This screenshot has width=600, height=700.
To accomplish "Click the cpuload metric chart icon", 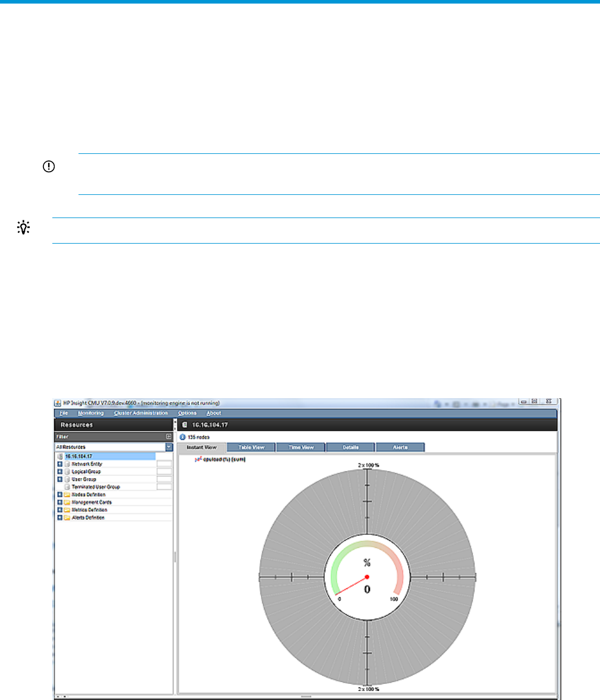I will 197,459.
